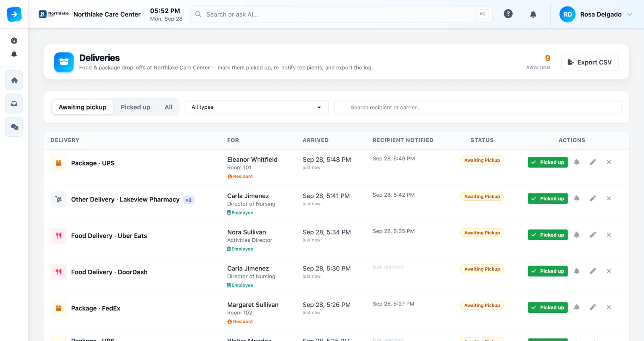Image resolution: width=644 pixels, height=341 pixels.
Task: Switch to the Awaiting pickup tab
Action: tap(83, 107)
